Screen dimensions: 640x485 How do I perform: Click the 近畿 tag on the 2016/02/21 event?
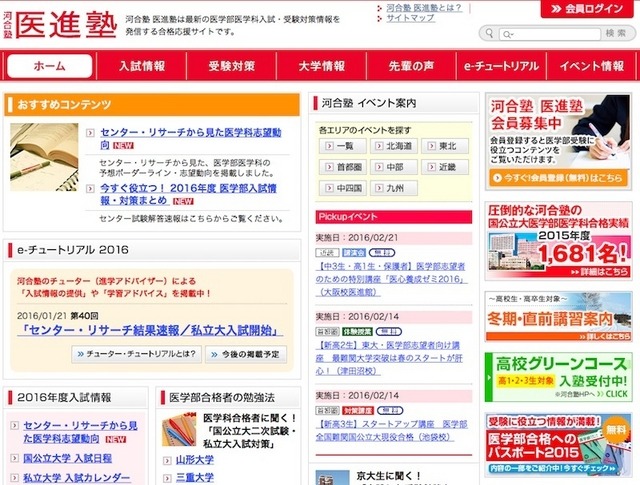(x=327, y=253)
